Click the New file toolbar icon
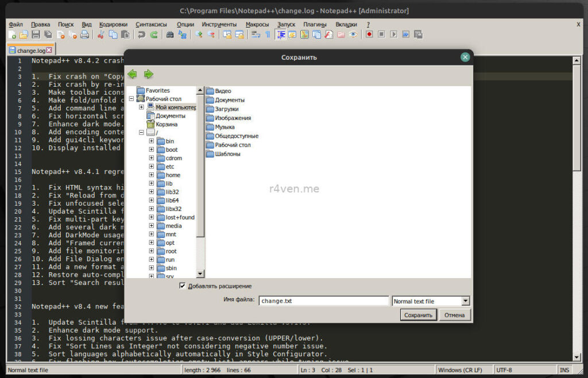The width and height of the screenshot is (588, 378). point(13,34)
